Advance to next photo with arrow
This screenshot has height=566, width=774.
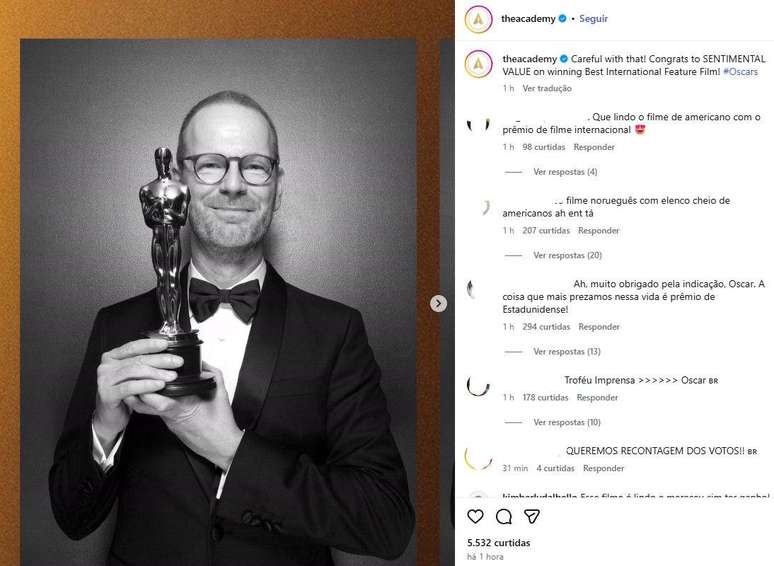pyautogui.click(x=438, y=303)
